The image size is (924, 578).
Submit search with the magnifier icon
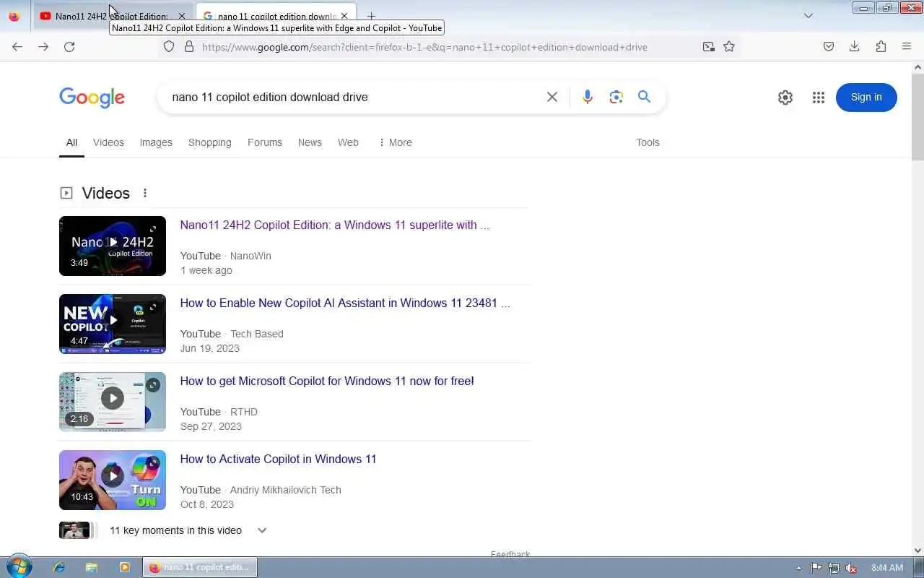[x=645, y=97]
